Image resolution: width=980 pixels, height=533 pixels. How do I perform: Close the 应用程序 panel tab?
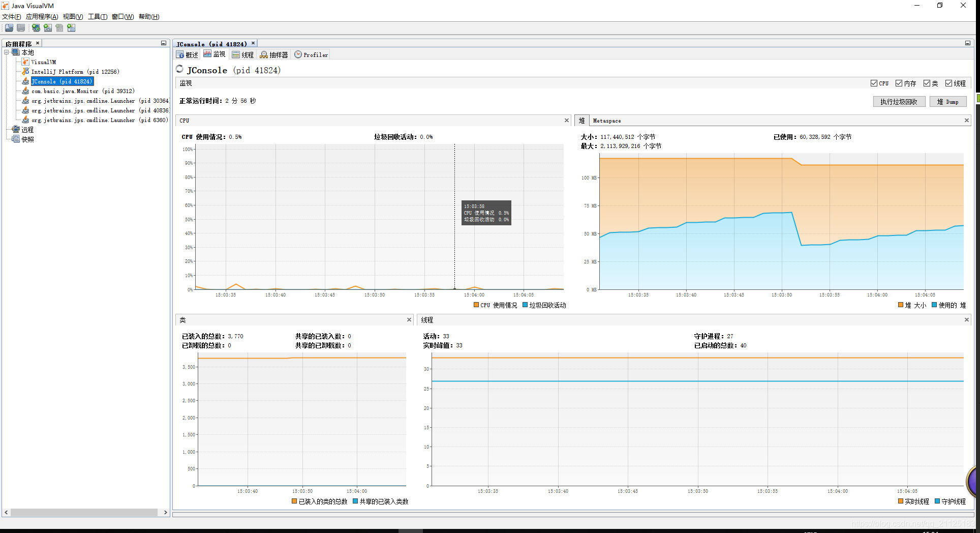coord(38,43)
